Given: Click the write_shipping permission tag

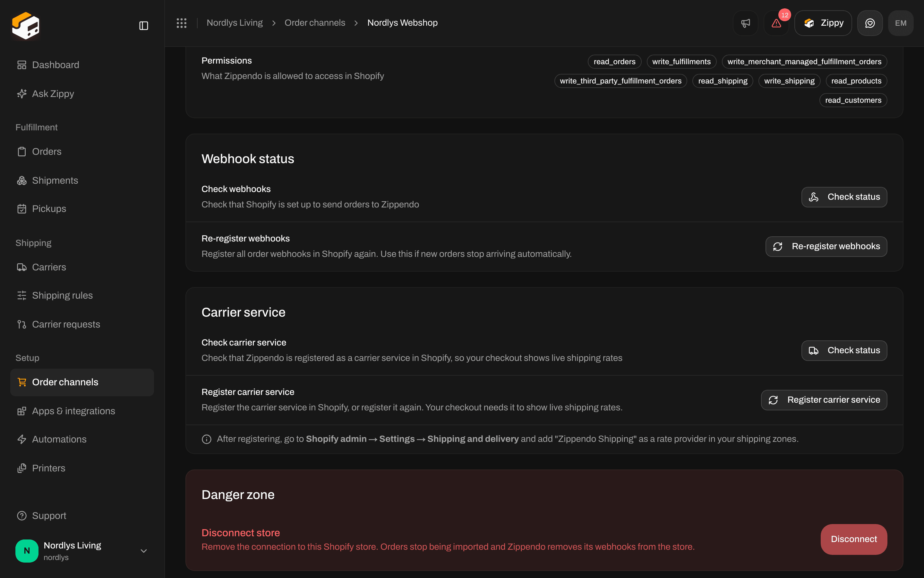Looking at the screenshot, I should (x=789, y=81).
